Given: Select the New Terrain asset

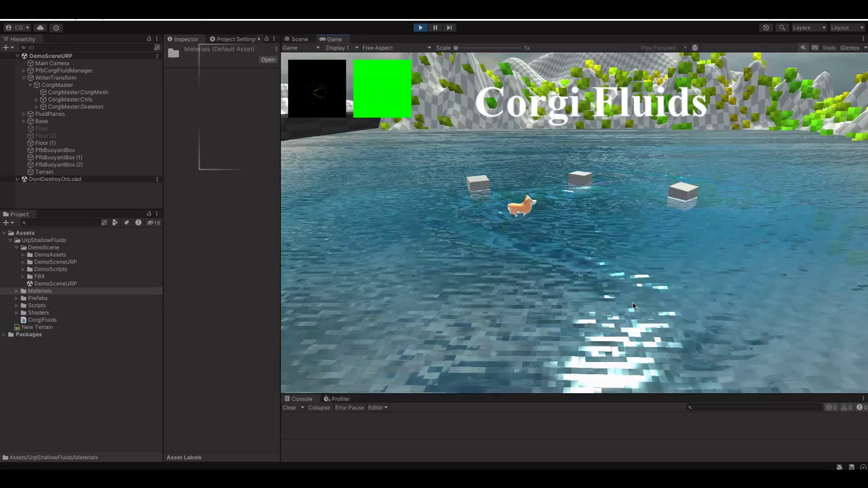Looking at the screenshot, I should pyautogui.click(x=37, y=327).
